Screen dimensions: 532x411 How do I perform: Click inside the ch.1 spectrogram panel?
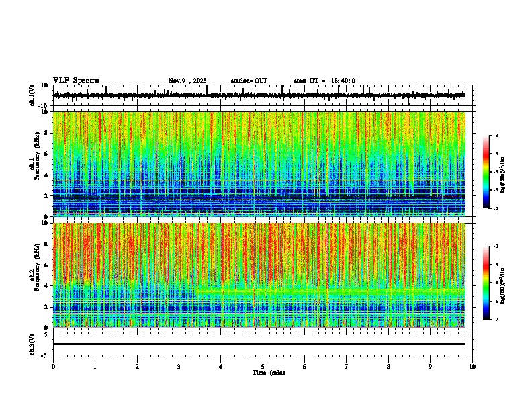pyautogui.click(x=259, y=164)
